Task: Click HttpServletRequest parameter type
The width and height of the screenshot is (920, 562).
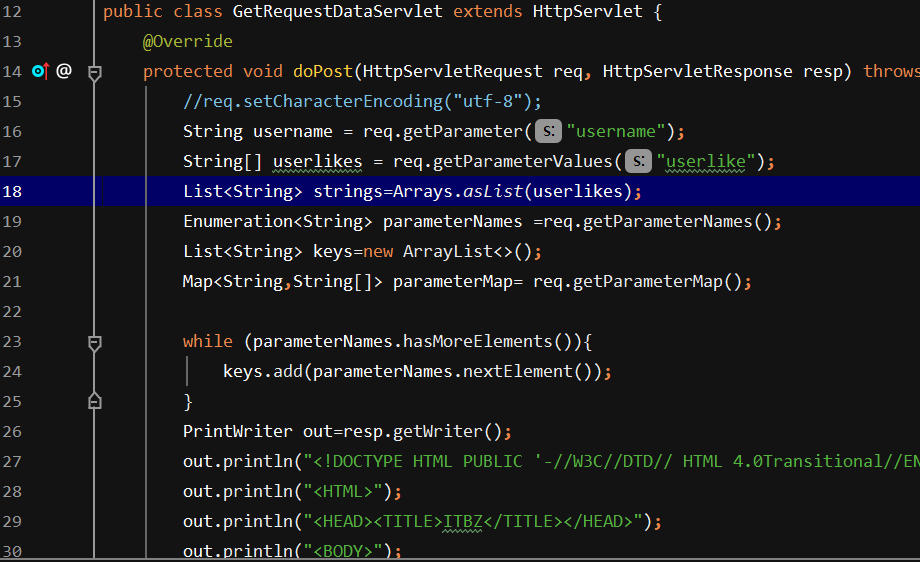Action: [452, 71]
